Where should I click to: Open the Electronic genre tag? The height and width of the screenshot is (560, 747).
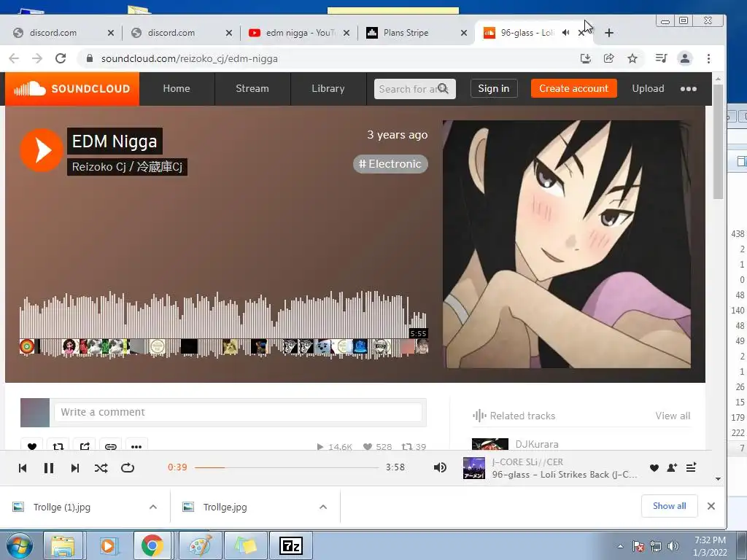point(390,164)
